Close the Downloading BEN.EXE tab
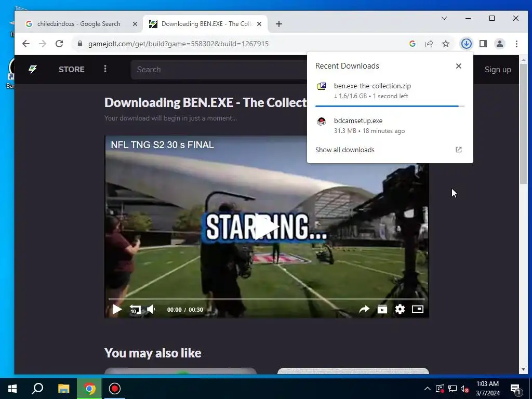The width and height of the screenshot is (532, 399). pos(259,24)
